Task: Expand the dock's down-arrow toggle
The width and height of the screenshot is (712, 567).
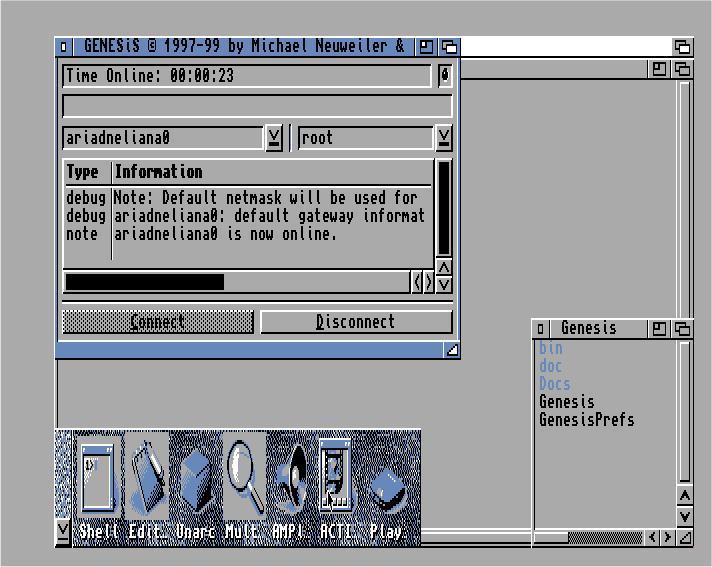Action: coord(63,530)
